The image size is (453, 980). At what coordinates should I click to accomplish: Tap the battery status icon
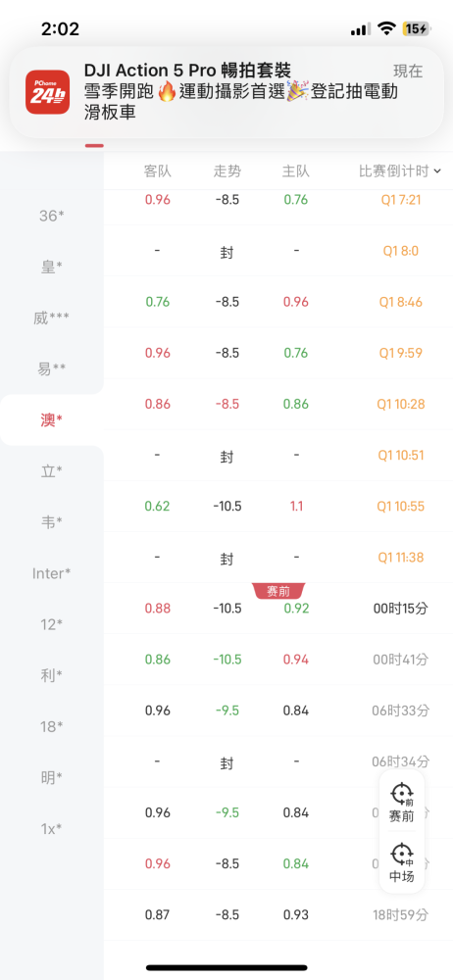click(x=416, y=28)
